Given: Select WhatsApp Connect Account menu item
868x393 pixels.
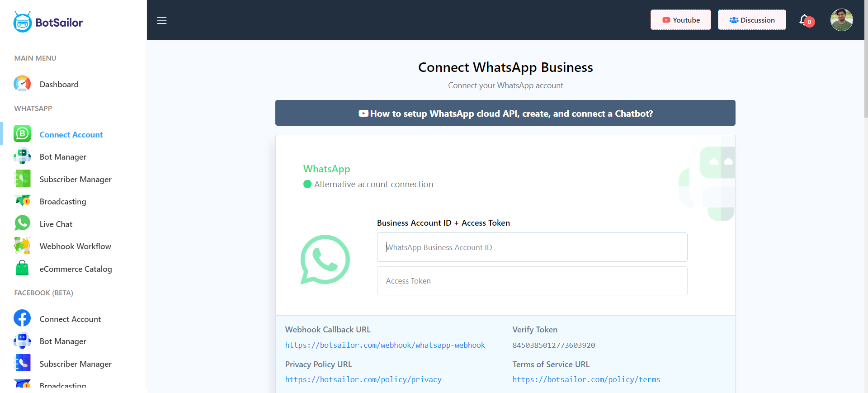Looking at the screenshot, I should [71, 135].
